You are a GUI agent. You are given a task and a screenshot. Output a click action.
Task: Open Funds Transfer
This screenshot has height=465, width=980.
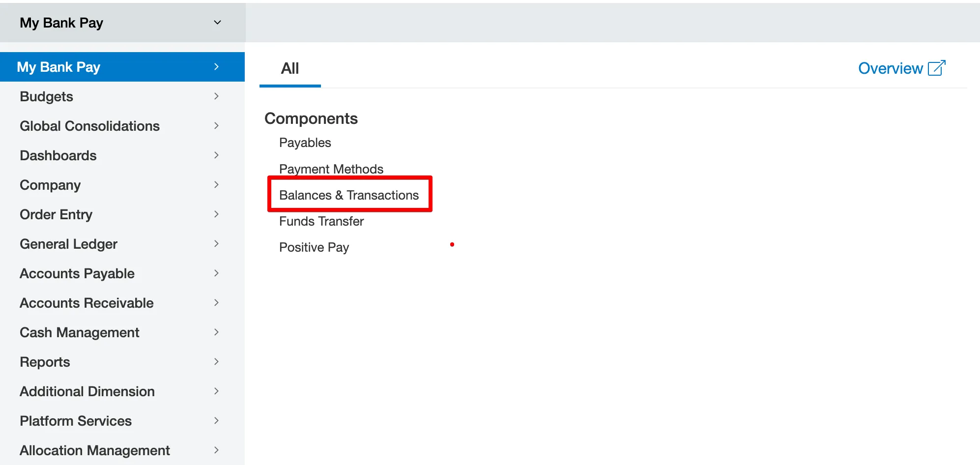321,221
